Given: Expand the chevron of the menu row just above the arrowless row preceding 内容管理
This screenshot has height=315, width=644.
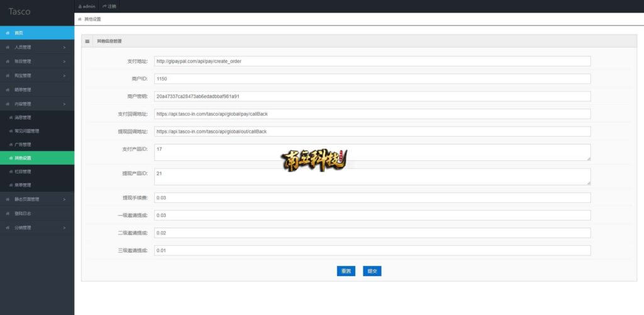Looking at the screenshot, I should (64, 75).
